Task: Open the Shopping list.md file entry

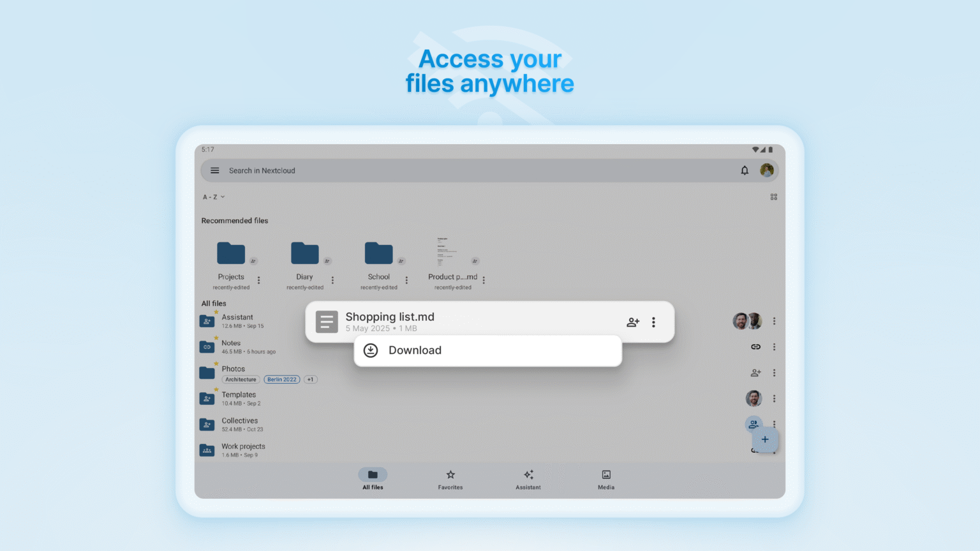Action: click(489, 322)
